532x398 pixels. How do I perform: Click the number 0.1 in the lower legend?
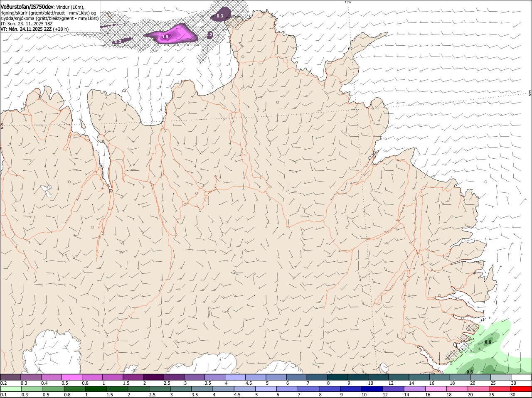[3, 395]
